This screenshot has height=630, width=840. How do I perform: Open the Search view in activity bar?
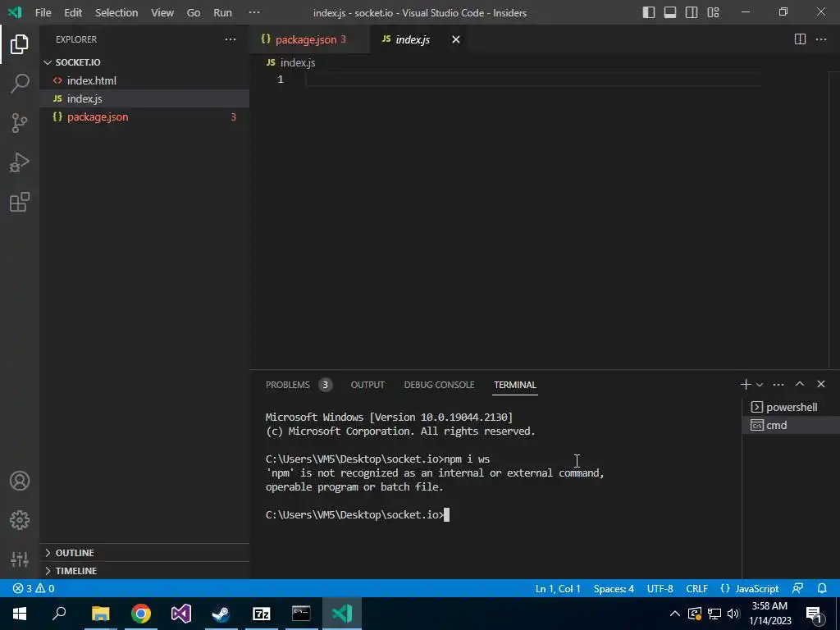click(20, 84)
